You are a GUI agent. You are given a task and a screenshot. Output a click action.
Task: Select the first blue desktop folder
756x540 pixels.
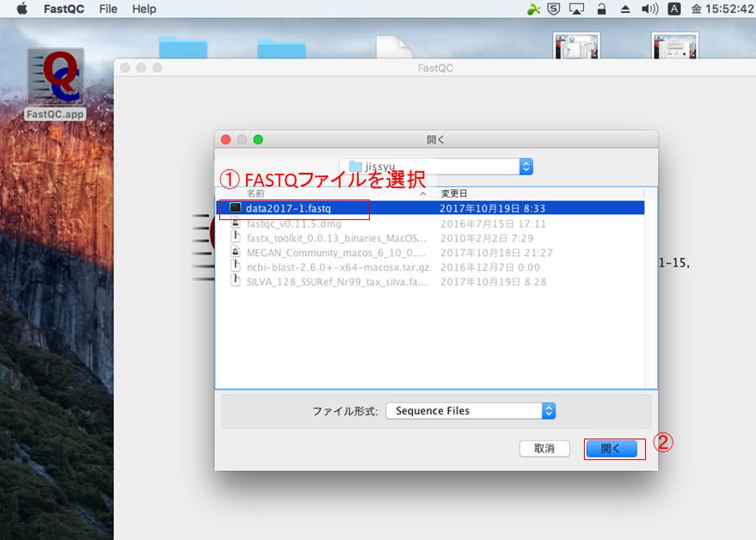click(x=183, y=47)
